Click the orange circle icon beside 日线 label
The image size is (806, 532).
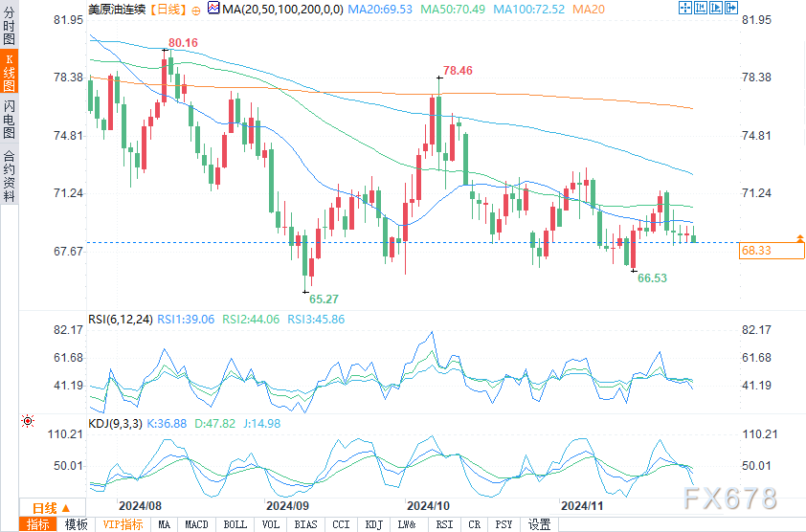pos(196,9)
